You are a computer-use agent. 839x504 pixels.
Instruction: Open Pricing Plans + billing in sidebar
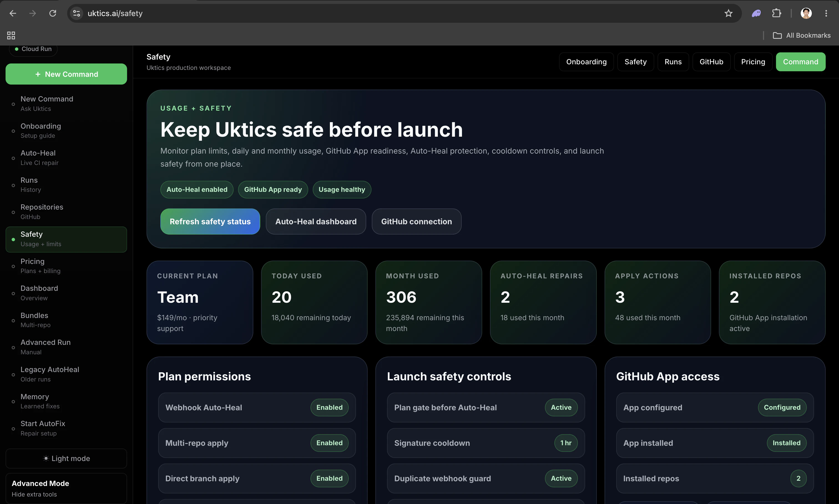66,266
